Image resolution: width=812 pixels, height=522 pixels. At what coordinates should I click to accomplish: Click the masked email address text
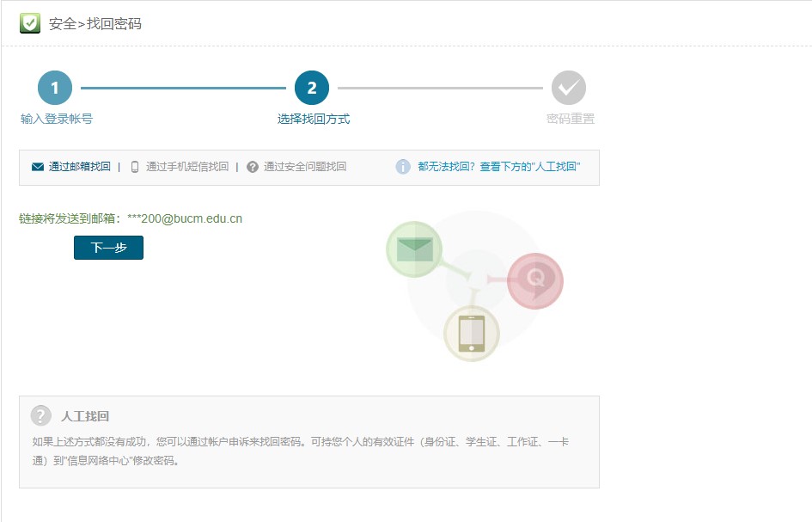tap(185, 218)
